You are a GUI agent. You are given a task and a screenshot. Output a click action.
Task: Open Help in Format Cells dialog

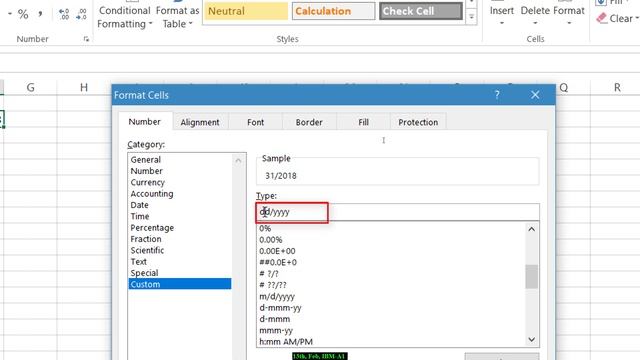coord(497,95)
